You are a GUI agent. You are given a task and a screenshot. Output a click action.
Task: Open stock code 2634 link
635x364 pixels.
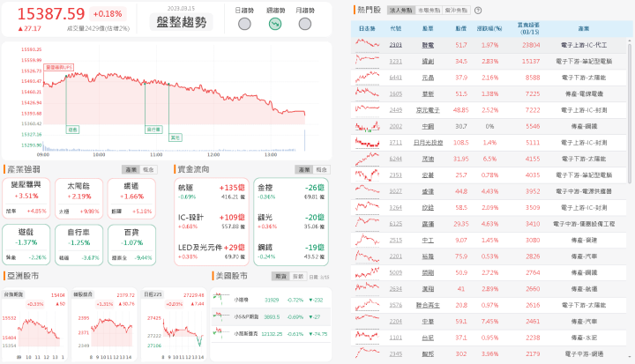pyautogui.click(x=396, y=289)
